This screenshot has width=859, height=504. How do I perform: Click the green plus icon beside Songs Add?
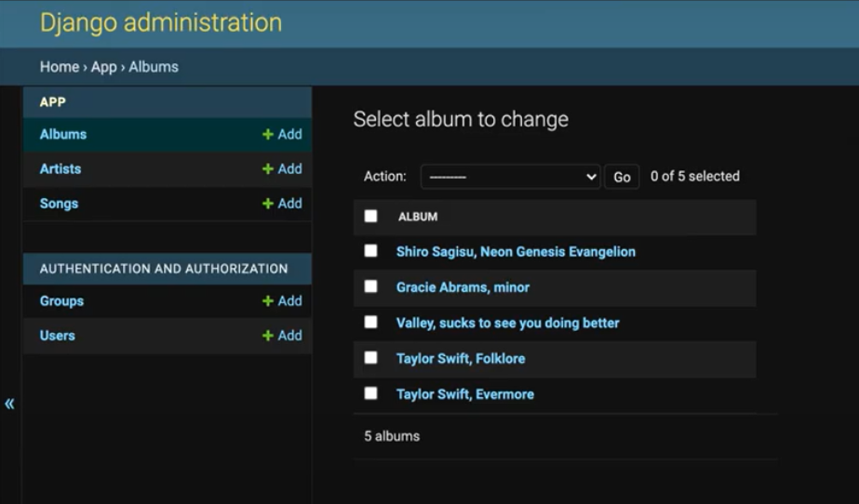268,204
